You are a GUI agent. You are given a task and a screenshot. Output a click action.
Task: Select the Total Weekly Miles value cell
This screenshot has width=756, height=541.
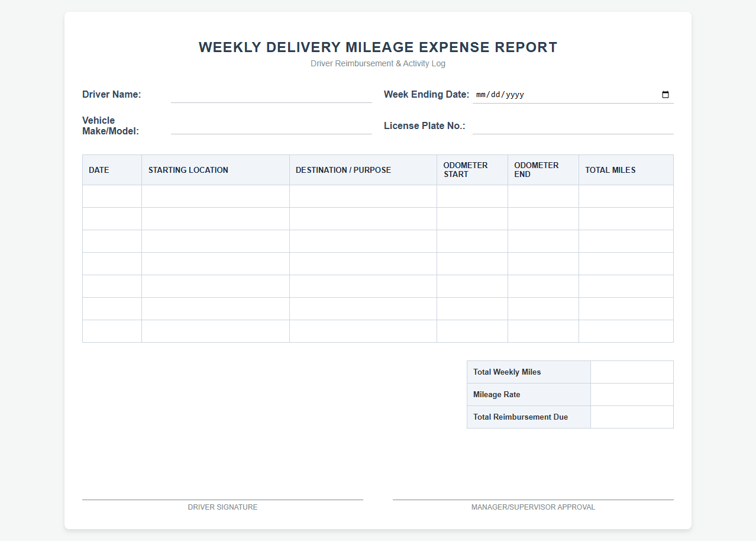coord(632,372)
